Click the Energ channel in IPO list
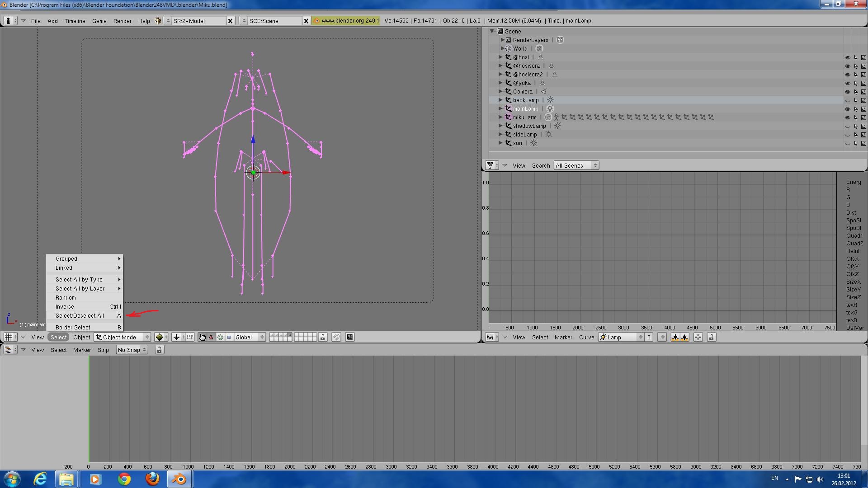 854,182
